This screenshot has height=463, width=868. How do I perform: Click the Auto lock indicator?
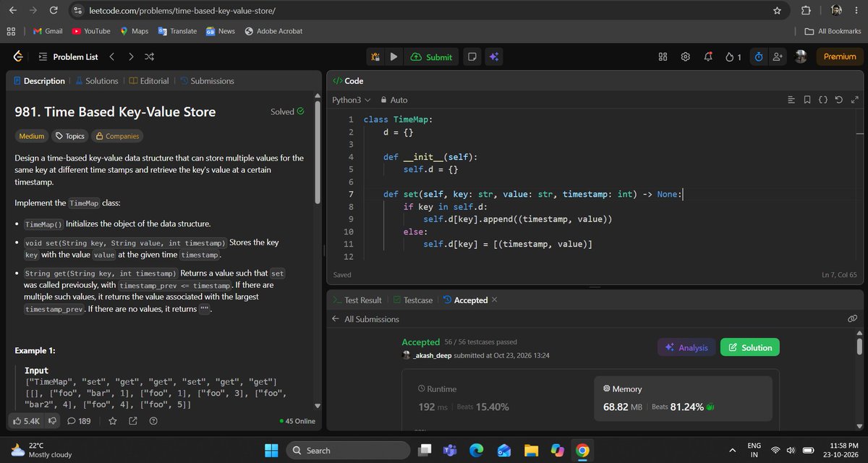[395, 100]
